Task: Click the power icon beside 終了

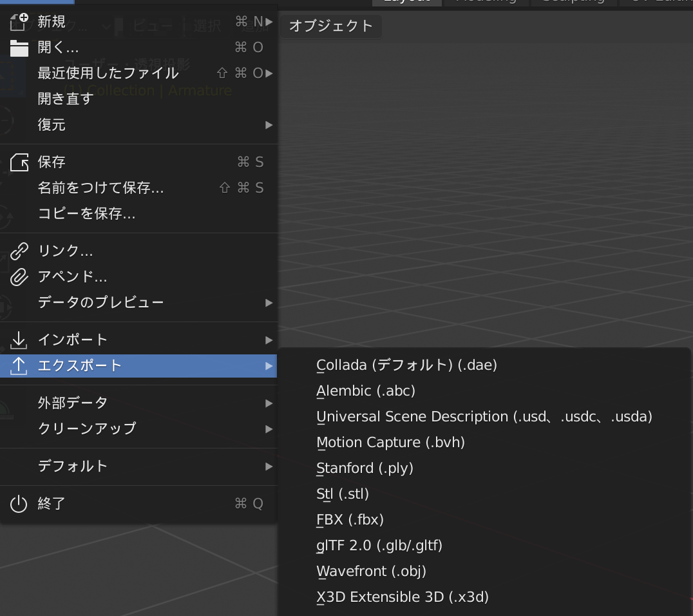Action: click(19, 504)
